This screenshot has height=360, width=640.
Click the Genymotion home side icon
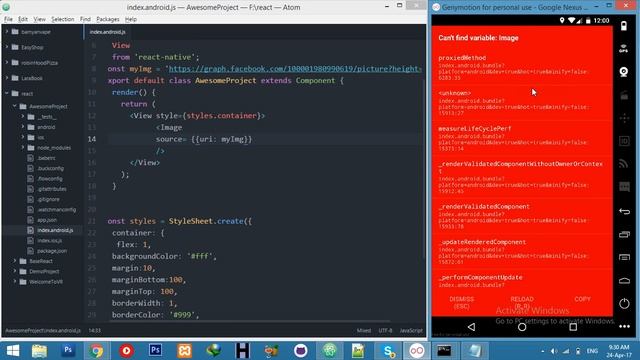[x=624, y=281]
